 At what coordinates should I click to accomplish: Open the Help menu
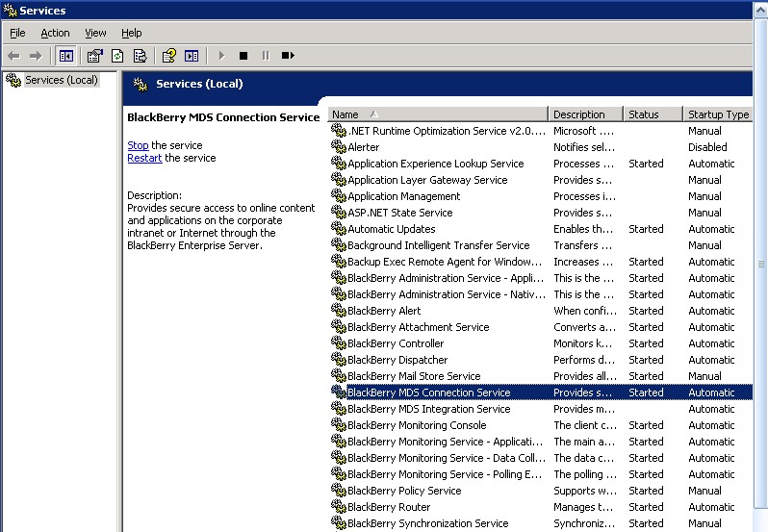(131, 33)
